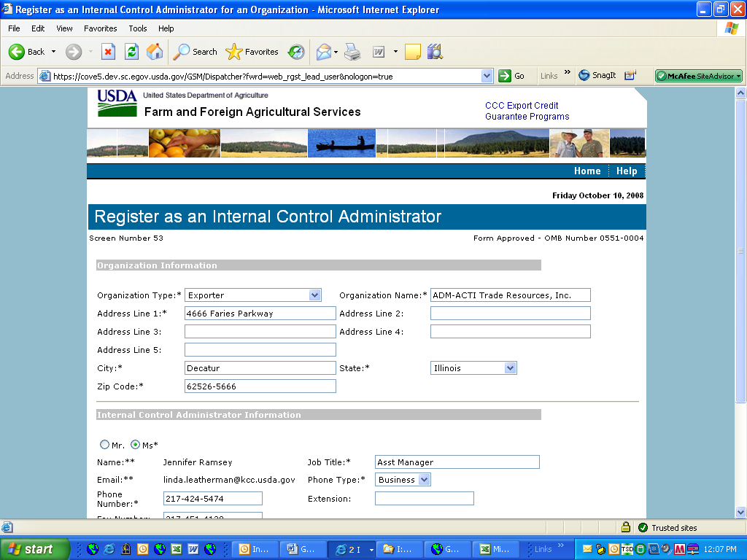Viewport: 747px width, 560px height.
Task: Click the Phone Number field
Action: point(212,499)
